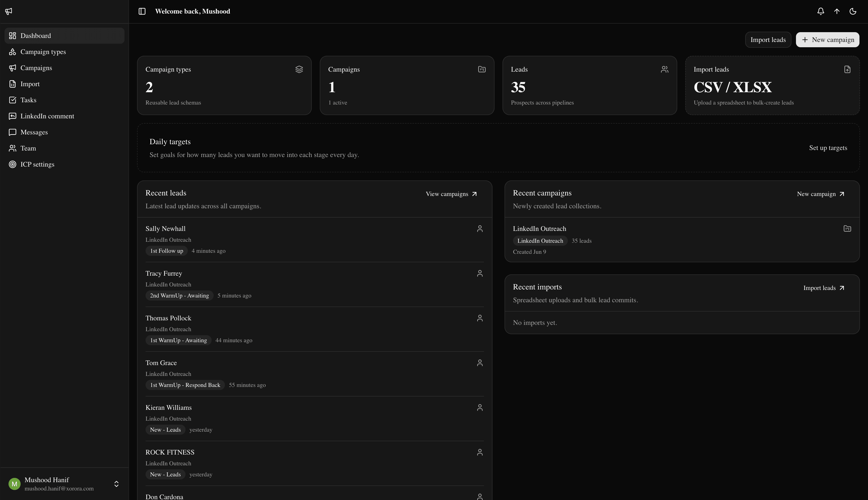The image size is (868, 500).
Task: Open lead Don Cardona
Action: pos(164,496)
